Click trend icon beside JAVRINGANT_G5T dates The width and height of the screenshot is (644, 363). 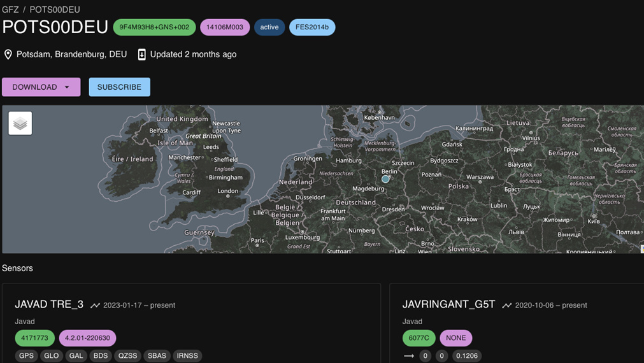pos(506,306)
